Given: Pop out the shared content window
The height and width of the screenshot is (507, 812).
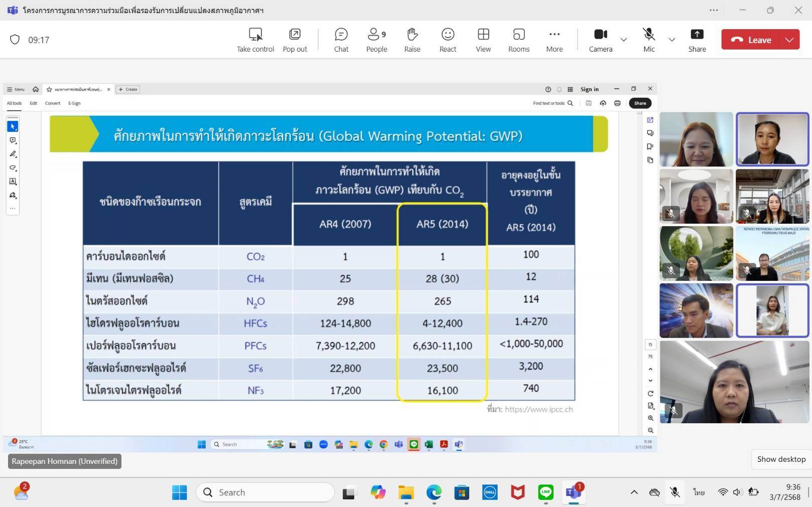Looking at the screenshot, I should [x=295, y=40].
